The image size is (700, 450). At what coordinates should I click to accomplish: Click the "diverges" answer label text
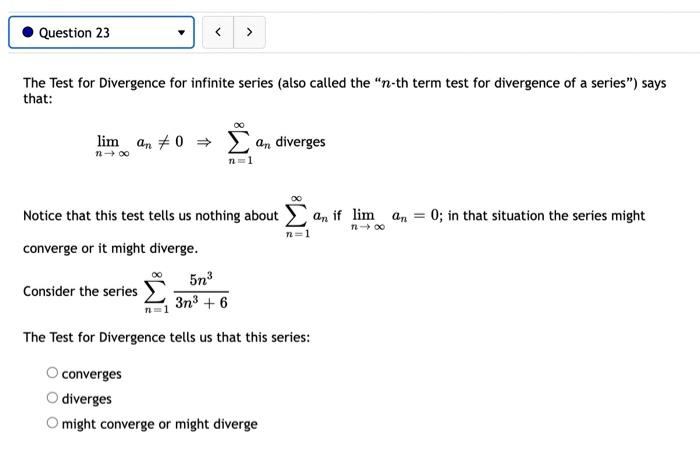point(87,399)
